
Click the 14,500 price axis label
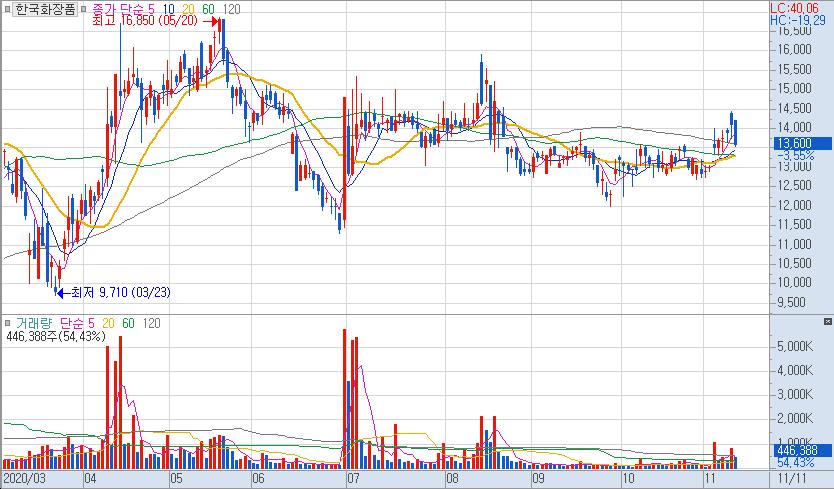point(795,108)
